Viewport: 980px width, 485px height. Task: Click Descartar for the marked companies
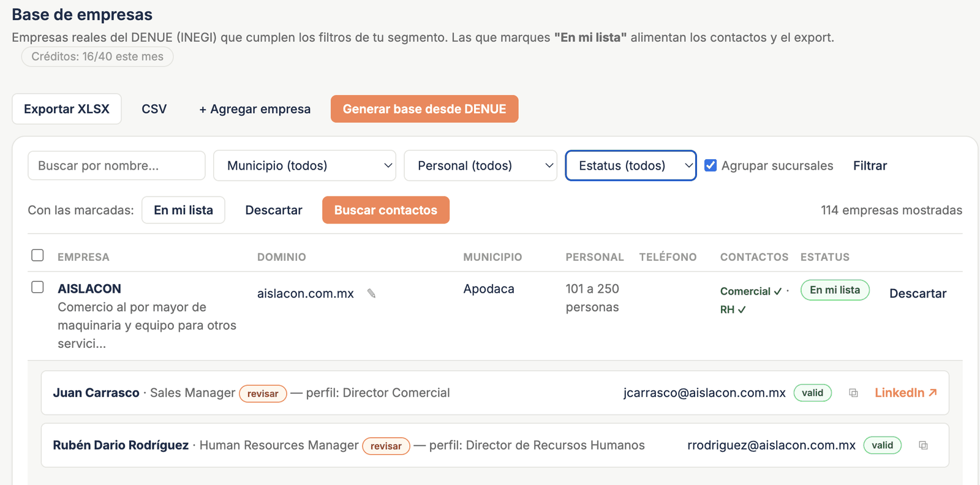point(274,210)
